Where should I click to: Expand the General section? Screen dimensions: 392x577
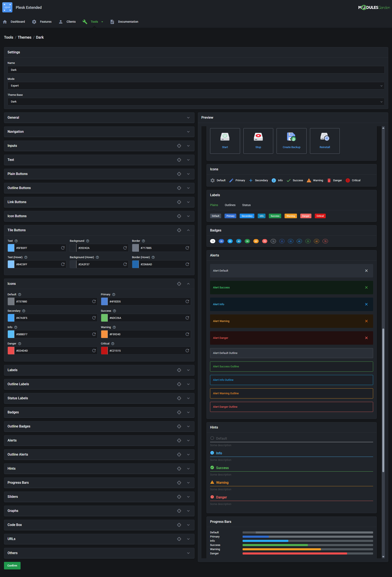pos(188,118)
